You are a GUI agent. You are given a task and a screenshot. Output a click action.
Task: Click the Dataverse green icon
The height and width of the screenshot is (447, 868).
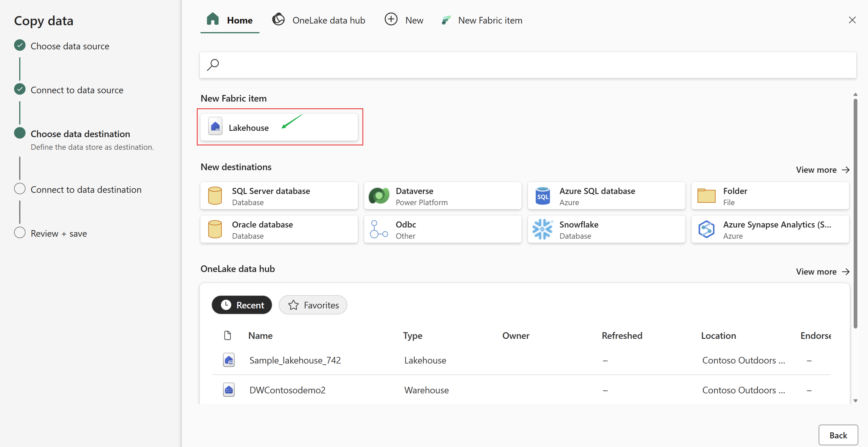[x=379, y=196]
